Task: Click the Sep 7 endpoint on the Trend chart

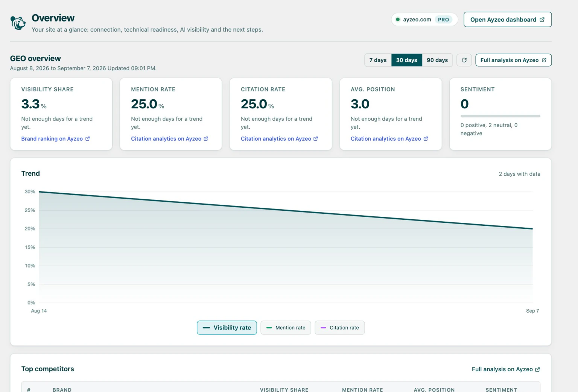Action: [532, 229]
